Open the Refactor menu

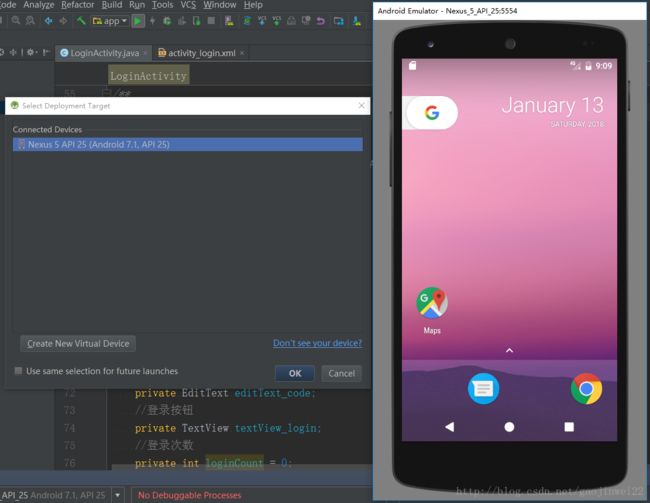pos(78,5)
